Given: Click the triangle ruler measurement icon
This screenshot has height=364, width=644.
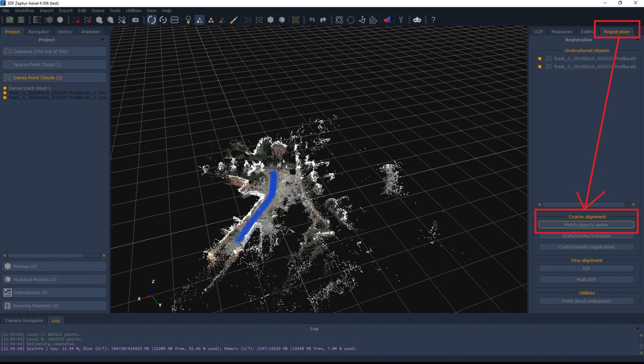Looking at the screenshot, I should coord(373,20).
